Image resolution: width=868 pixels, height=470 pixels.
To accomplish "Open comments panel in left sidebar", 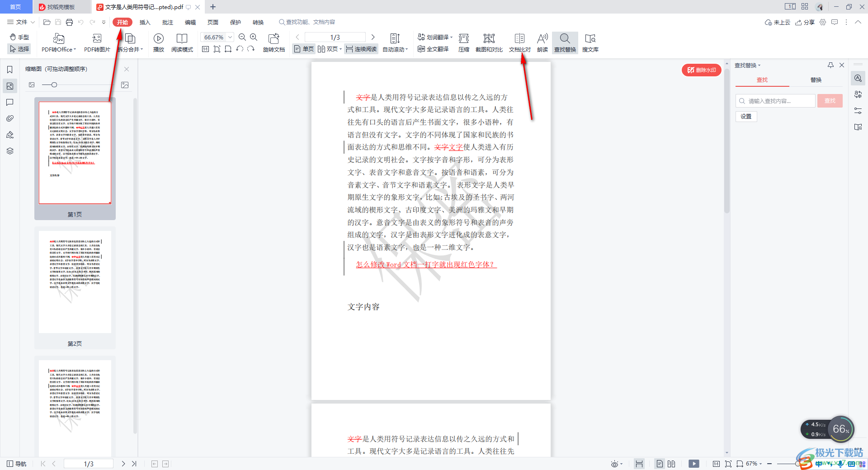I will click(10, 102).
